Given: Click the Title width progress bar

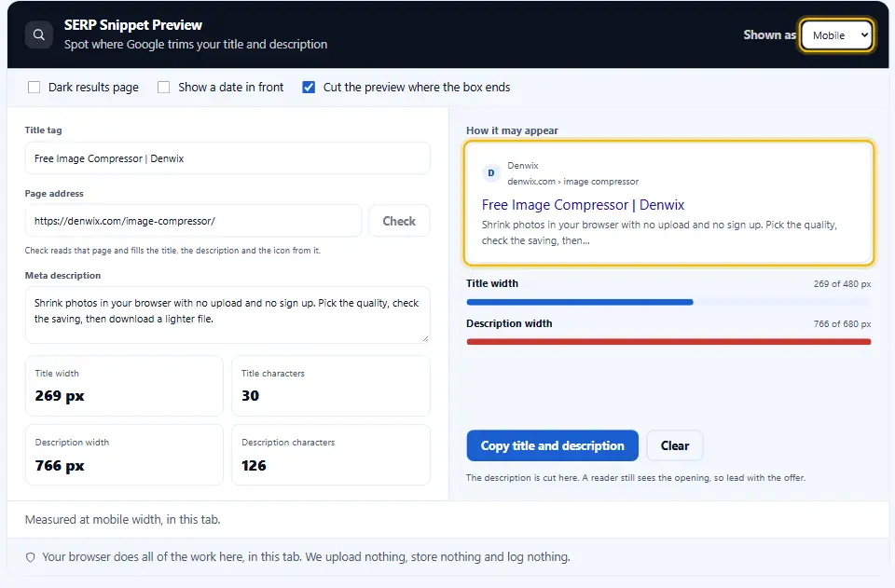Looking at the screenshot, I should [x=668, y=302].
